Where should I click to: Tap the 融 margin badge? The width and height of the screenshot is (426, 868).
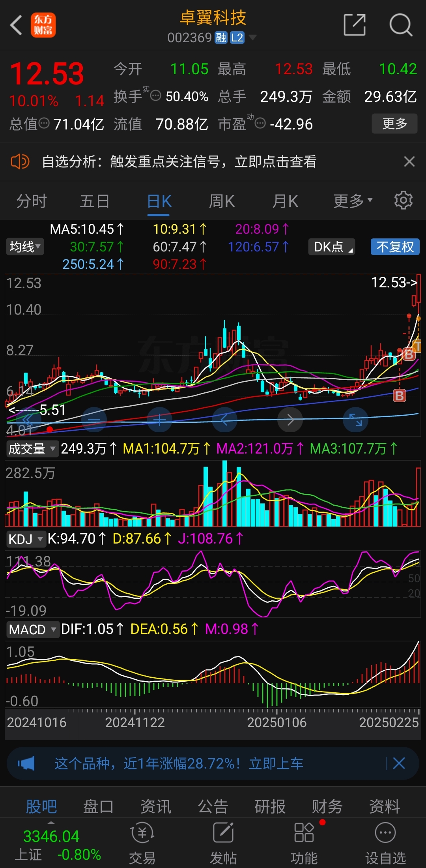[x=221, y=37]
